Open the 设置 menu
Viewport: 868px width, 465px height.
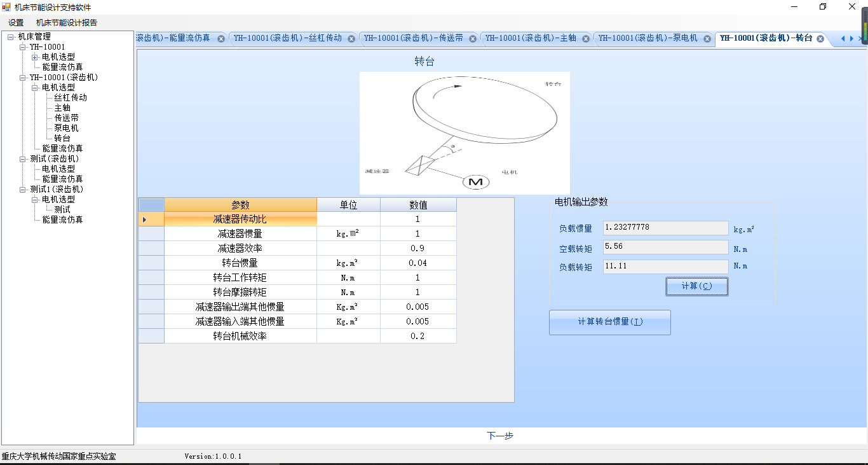16,23
